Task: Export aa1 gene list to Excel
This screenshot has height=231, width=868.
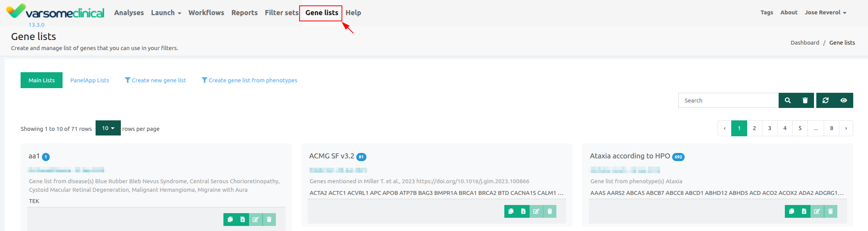Action: 242,219
